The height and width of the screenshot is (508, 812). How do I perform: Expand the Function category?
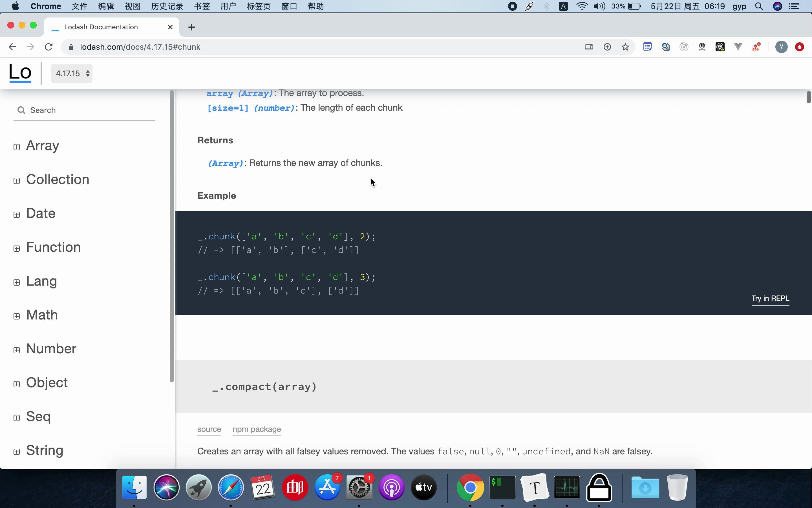[x=16, y=249]
